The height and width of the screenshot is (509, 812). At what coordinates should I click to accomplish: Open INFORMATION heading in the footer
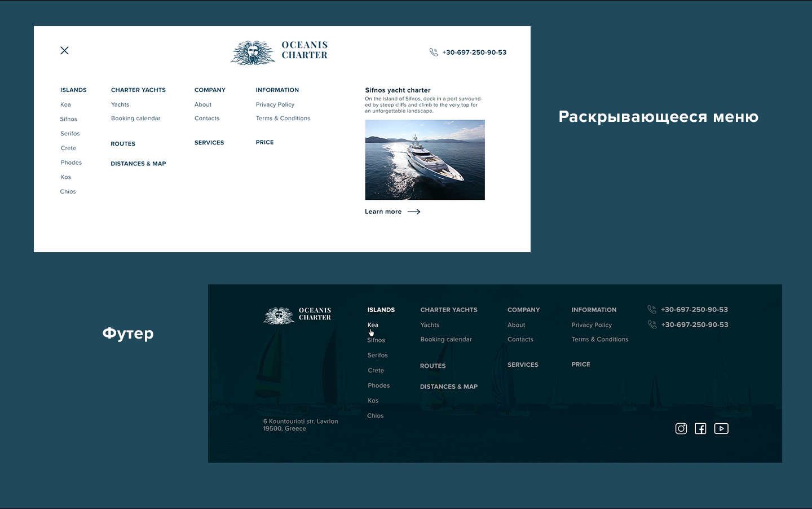coord(594,310)
